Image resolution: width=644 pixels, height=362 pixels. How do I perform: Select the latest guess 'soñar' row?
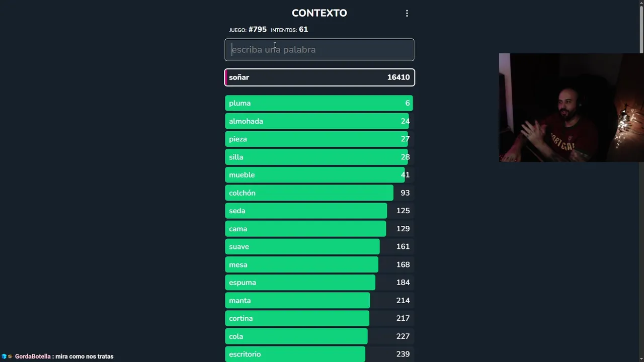319,77
